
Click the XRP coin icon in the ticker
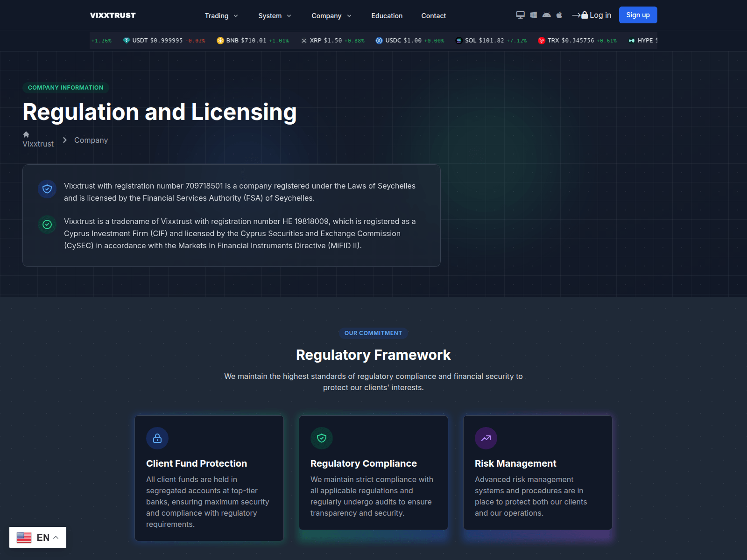pyautogui.click(x=304, y=41)
